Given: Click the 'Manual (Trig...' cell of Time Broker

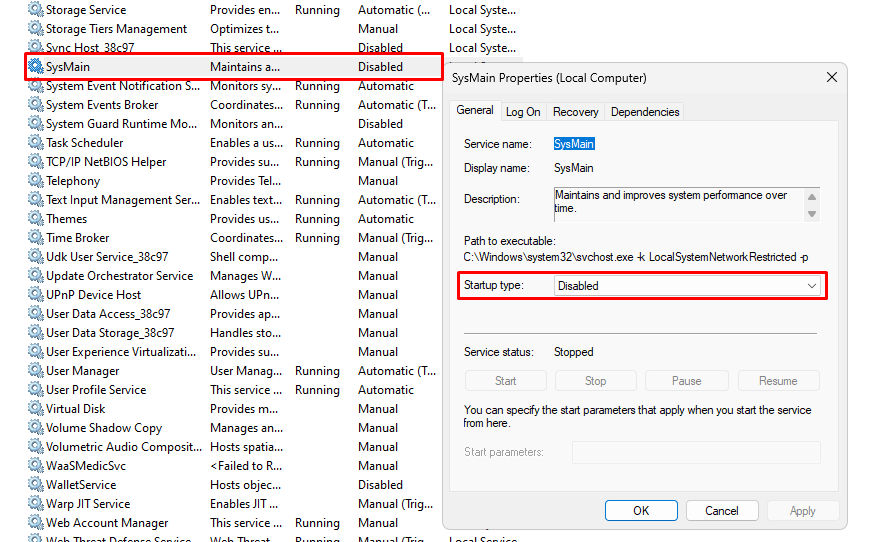Looking at the screenshot, I should click(x=396, y=237).
